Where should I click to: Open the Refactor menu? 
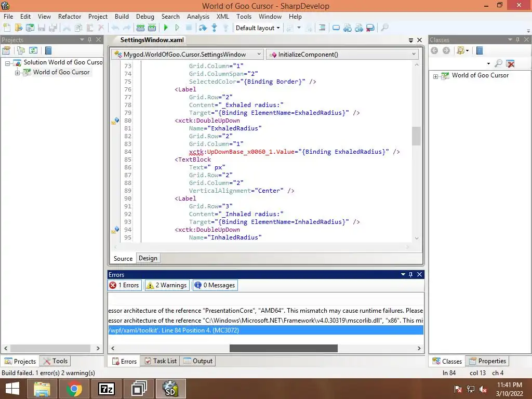[x=70, y=16]
